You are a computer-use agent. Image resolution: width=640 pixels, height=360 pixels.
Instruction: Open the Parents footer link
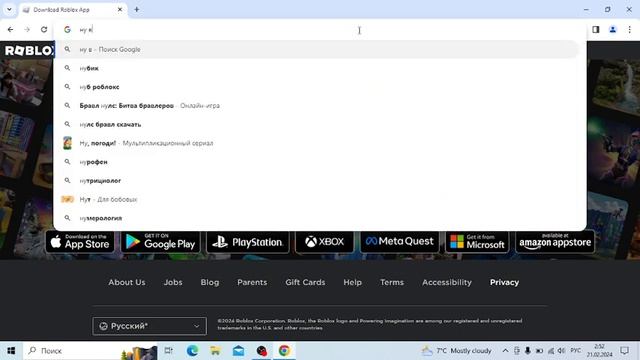252,282
